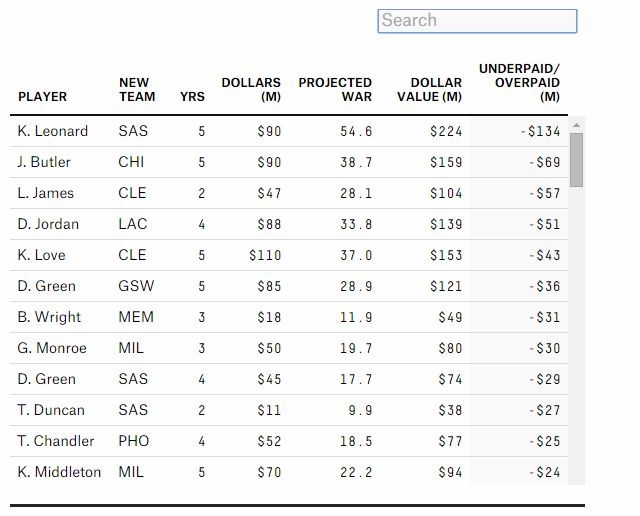
Task: Click T. Chandler player name
Action: (x=56, y=441)
